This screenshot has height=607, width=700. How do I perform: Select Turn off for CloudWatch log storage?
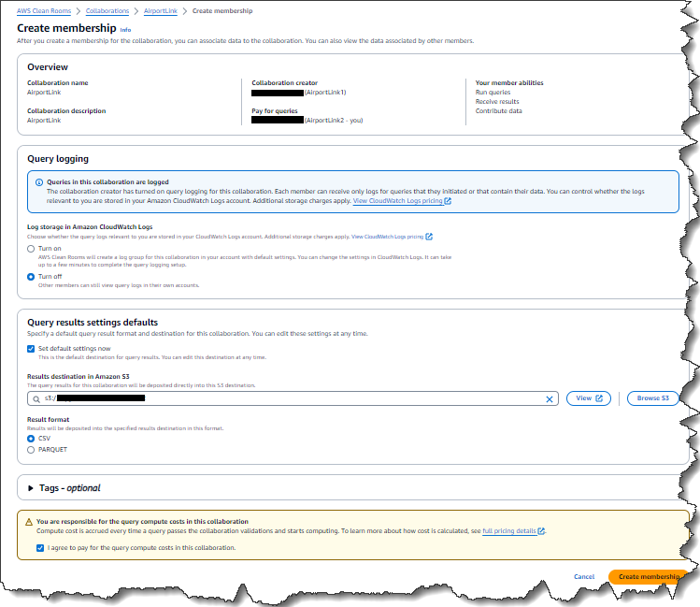coord(31,277)
